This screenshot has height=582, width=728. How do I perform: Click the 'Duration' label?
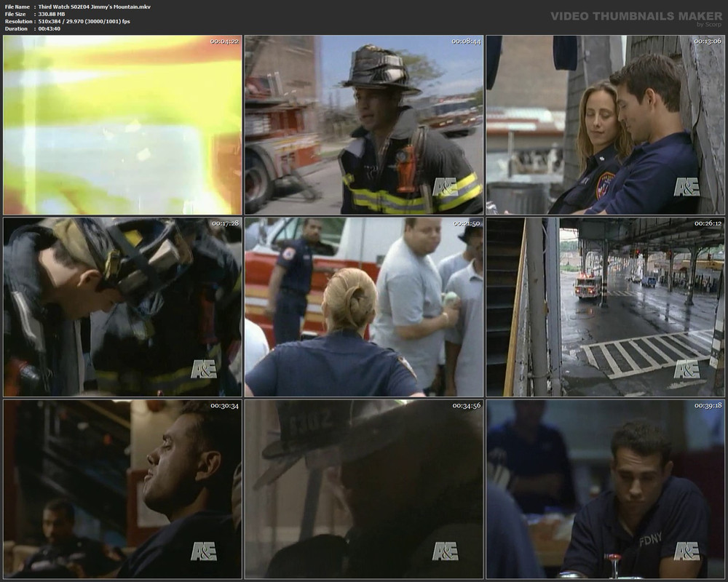pyautogui.click(x=16, y=29)
